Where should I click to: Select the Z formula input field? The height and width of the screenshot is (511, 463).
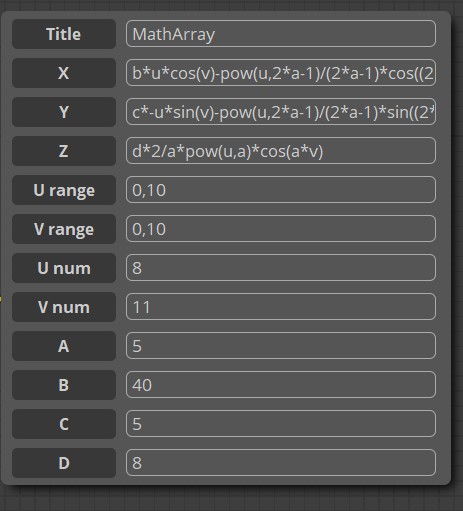pos(281,151)
